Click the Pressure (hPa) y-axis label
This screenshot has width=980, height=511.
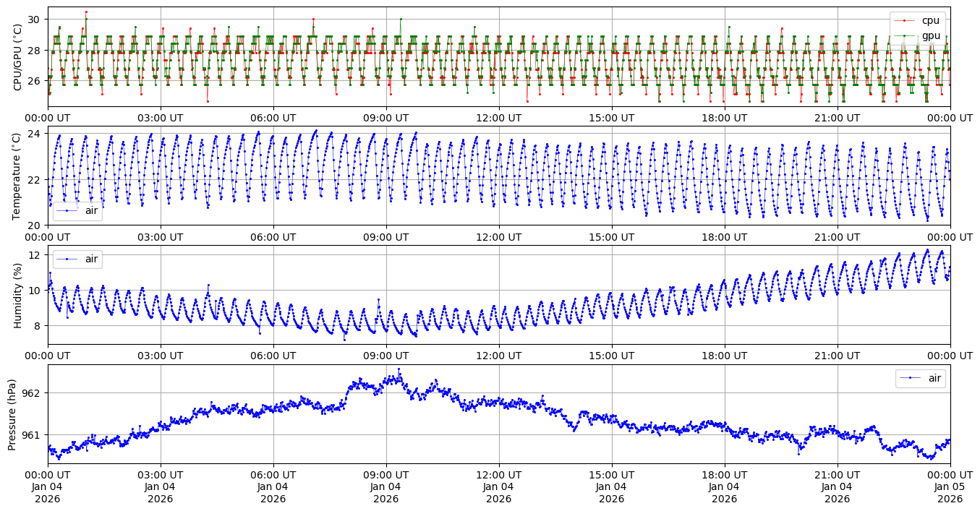coord(12,413)
